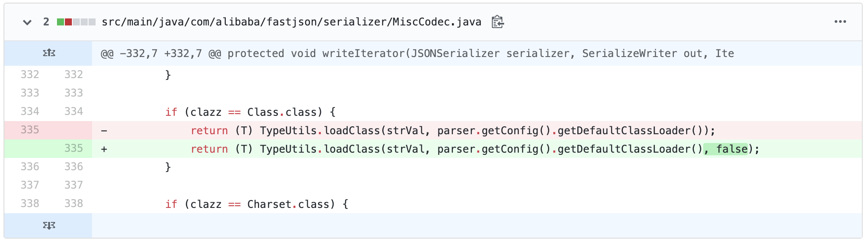Click the highlighted ", false" addition
868x243 pixels.
726,149
